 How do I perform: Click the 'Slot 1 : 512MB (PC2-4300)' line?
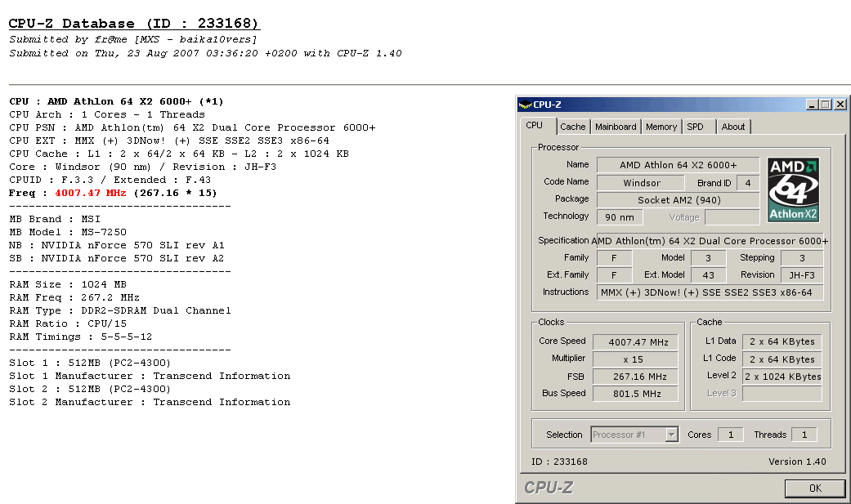pos(90,363)
